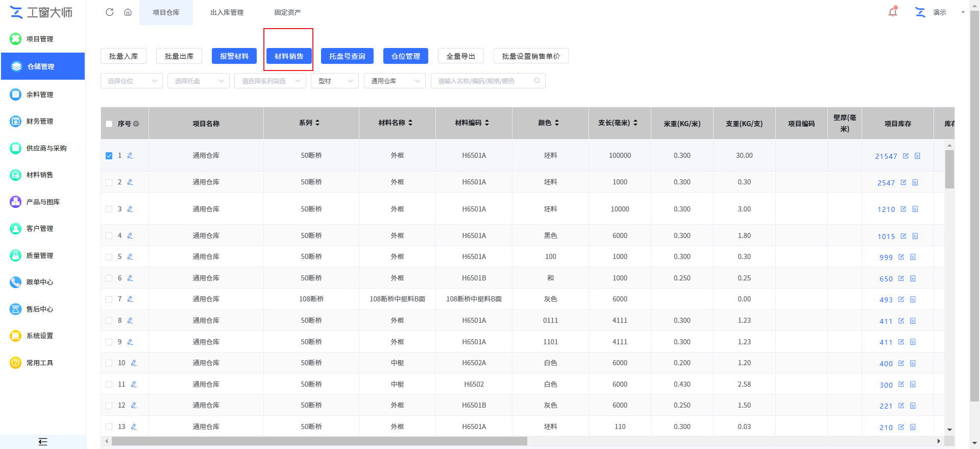Toggle the select-all checkbox in table header
The width and height of the screenshot is (980, 449).
coord(109,124)
